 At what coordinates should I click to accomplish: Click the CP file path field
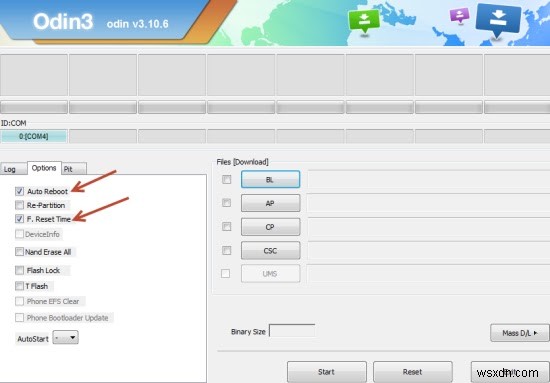[x=429, y=227]
